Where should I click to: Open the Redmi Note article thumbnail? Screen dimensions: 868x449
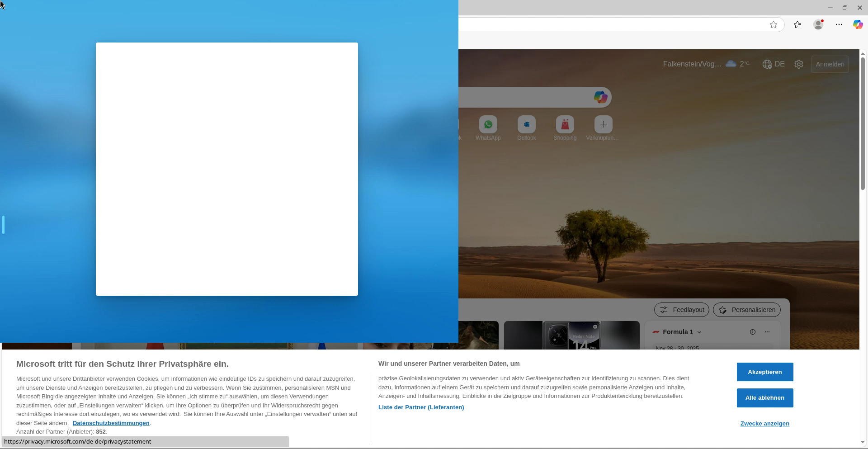coord(571,336)
